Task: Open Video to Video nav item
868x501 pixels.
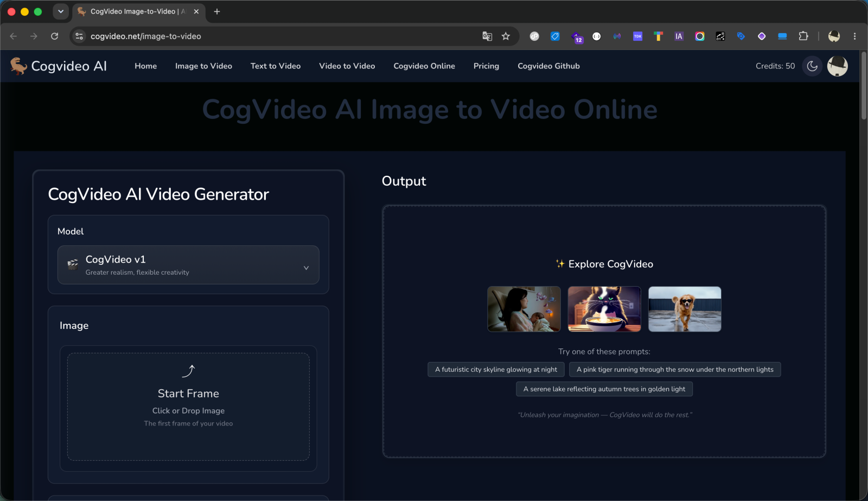Action: pos(347,66)
